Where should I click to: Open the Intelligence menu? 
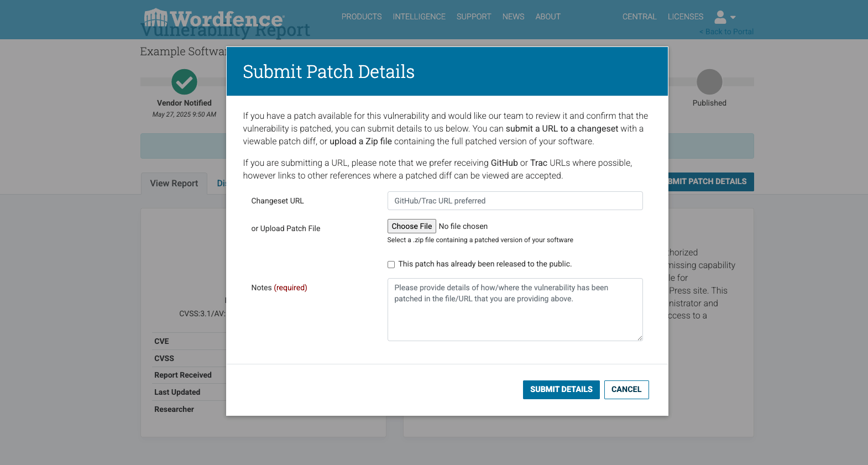tap(419, 17)
